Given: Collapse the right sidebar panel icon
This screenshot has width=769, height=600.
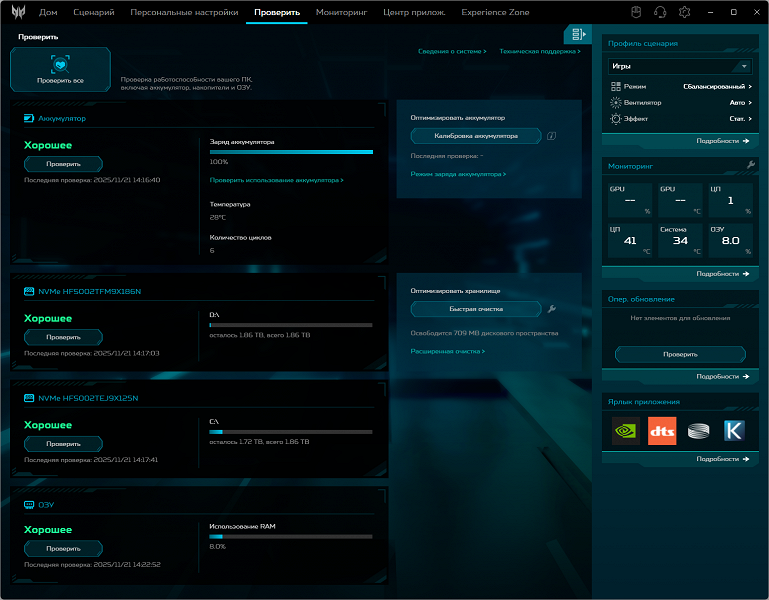Looking at the screenshot, I should tap(579, 34).
